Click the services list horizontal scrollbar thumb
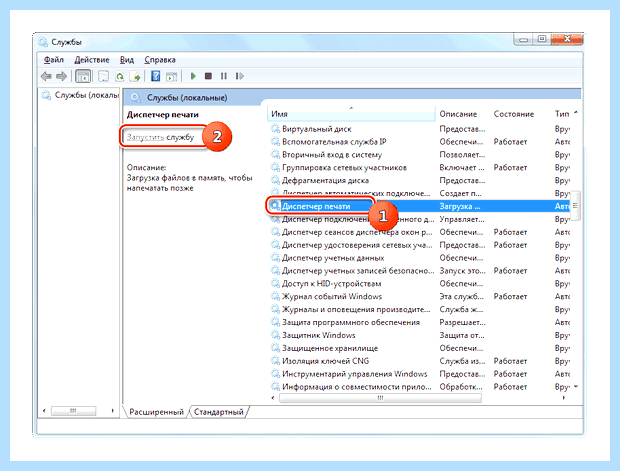 click(380, 398)
